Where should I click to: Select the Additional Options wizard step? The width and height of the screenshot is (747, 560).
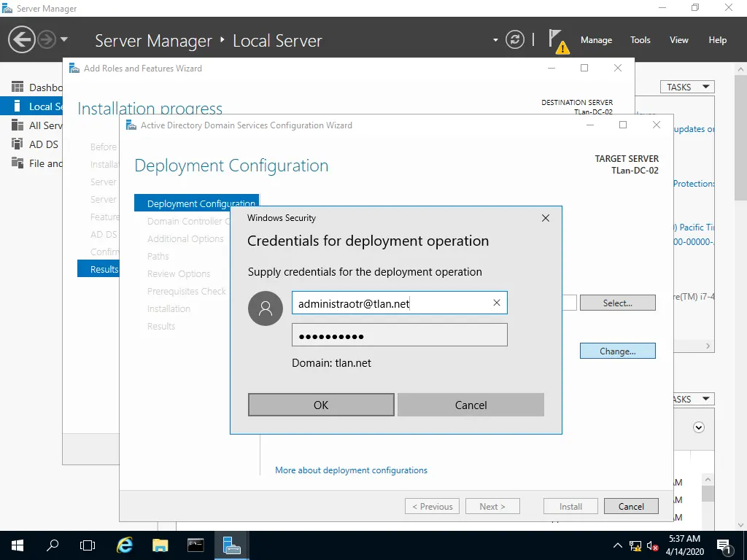(x=185, y=238)
